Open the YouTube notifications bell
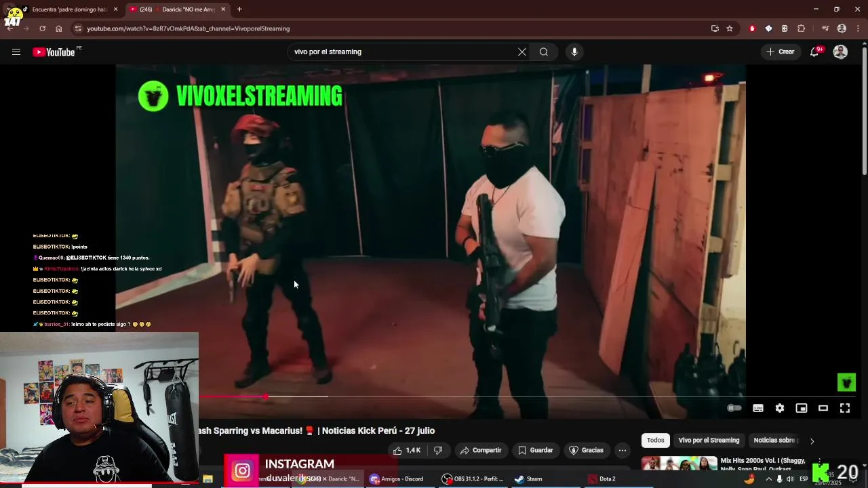 815,52
